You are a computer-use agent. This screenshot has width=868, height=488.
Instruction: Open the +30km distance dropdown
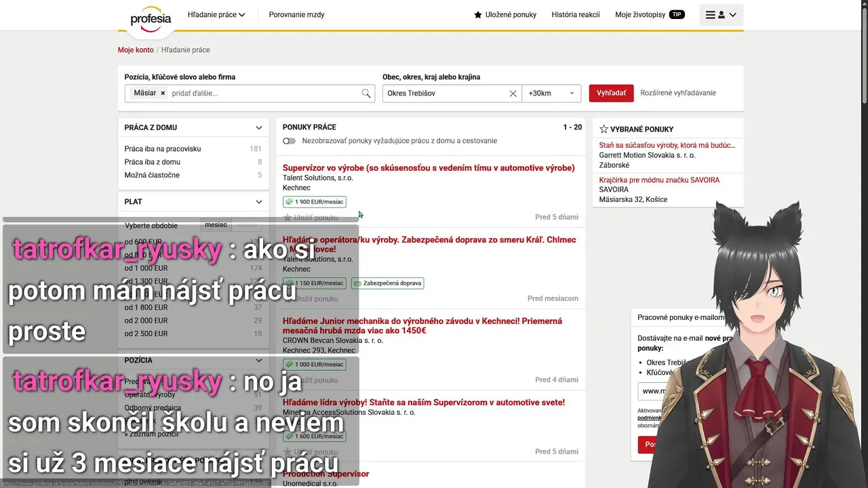coord(551,94)
